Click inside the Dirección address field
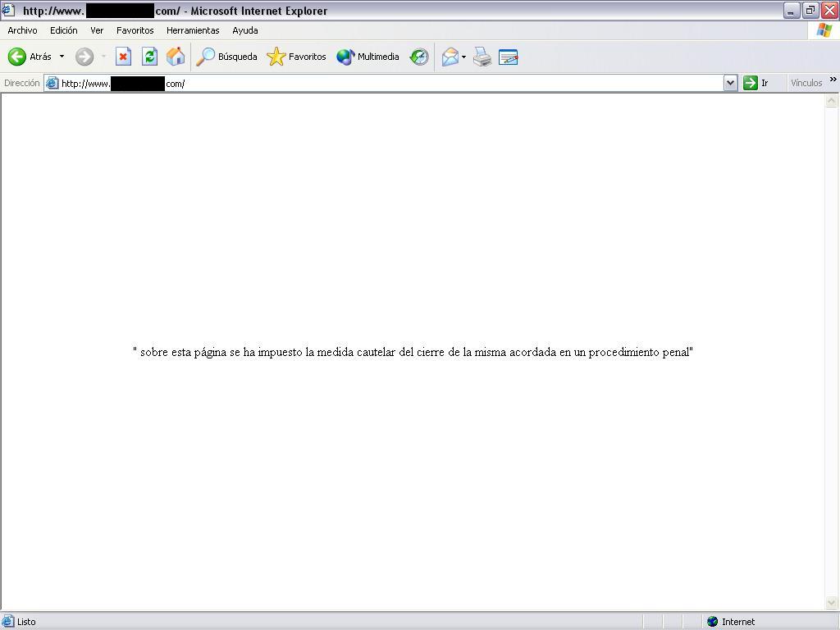840x630 pixels. (410, 83)
